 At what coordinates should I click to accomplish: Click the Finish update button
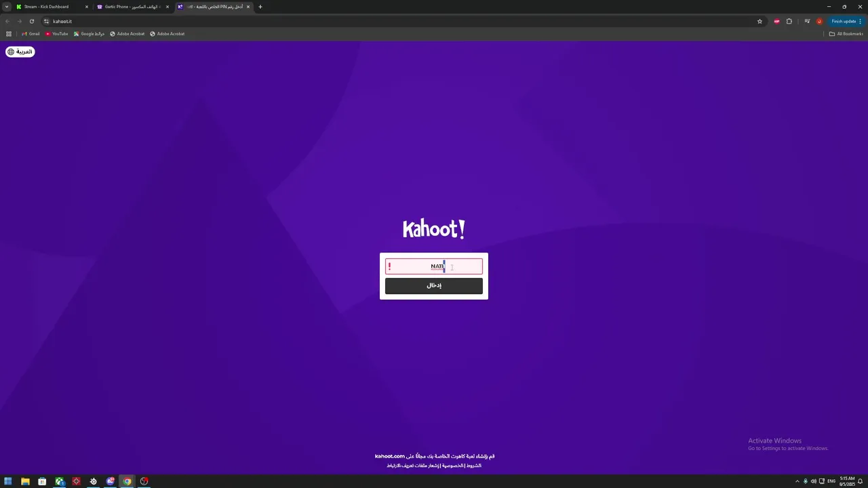[x=846, y=21]
